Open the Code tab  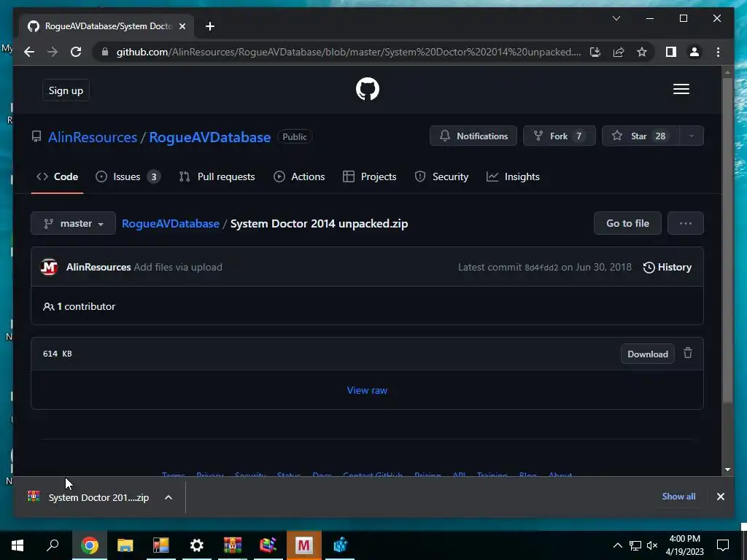(x=57, y=176)
